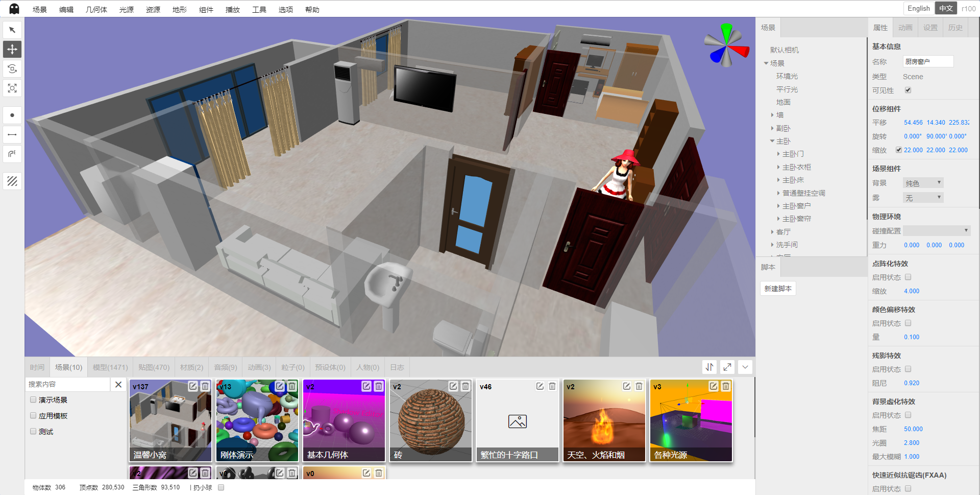Open the 碰撞配置 dropdown

937,230
